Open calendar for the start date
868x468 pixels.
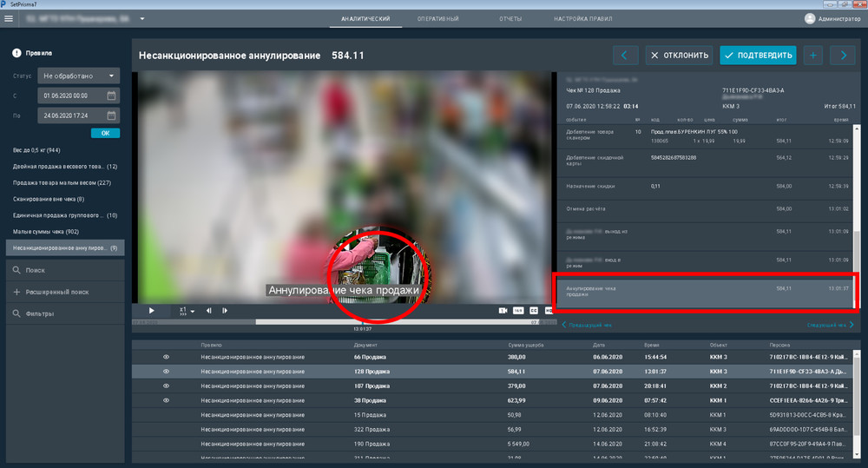(111, 96)
